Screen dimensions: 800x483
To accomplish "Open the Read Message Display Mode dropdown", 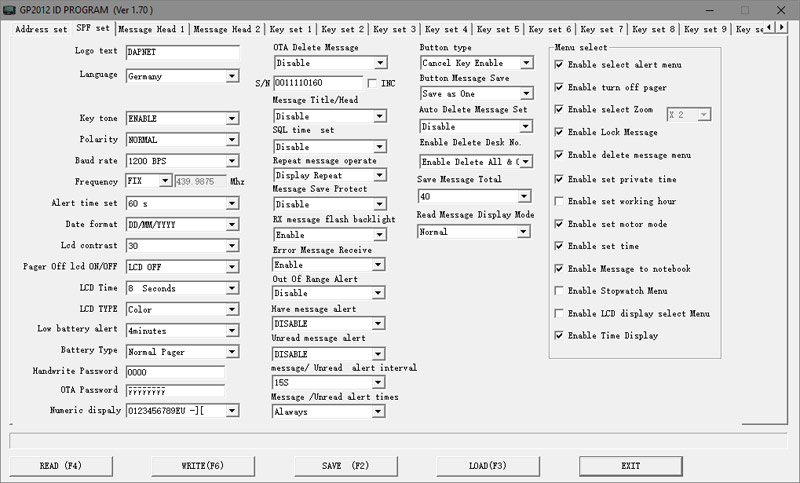I will click(522, 232).
